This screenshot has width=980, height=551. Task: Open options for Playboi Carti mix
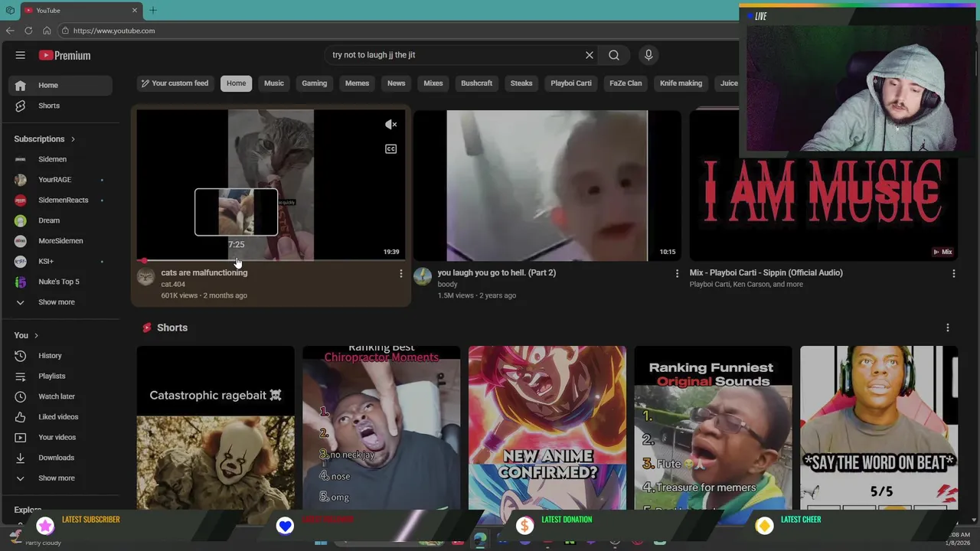953,273
